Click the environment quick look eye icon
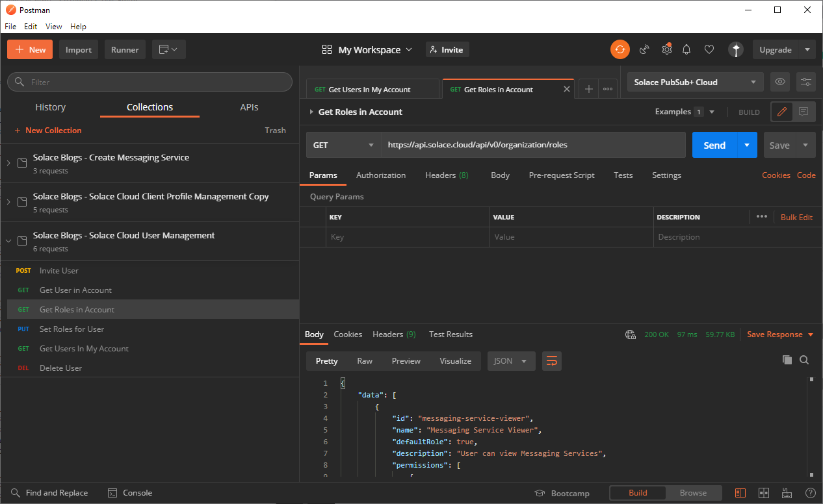Image resolution: width=823 pixels, height=504 pixels. click(x=780, y=82)
